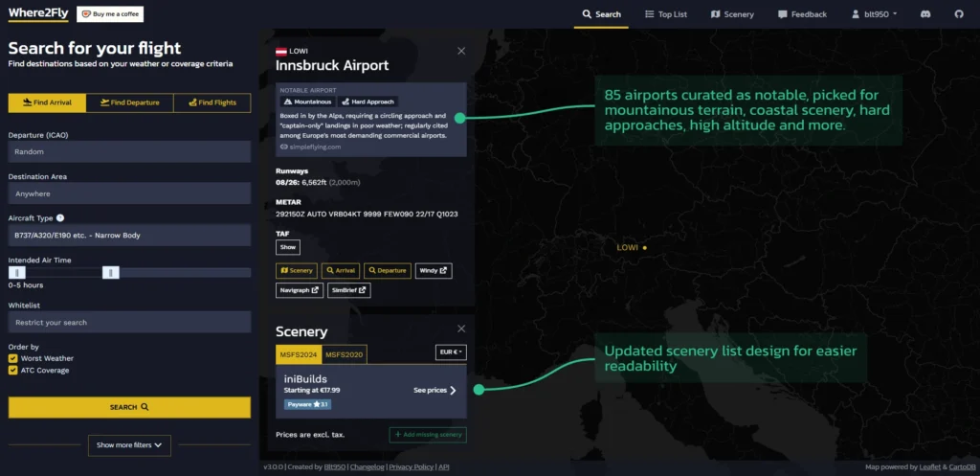Click the left Intended Air Time slider handle

17,273
